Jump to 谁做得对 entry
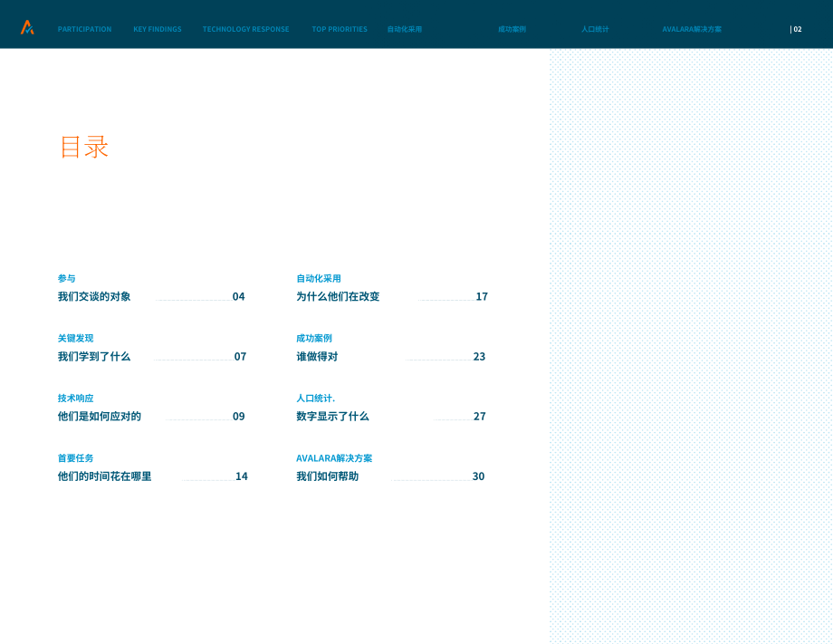 (x=317, y=357)
